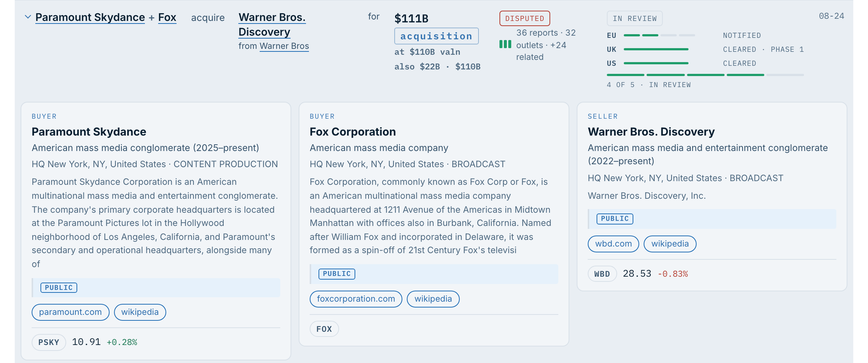Click the IN REVIEW status badge
This screenshot has width=868, height=363.
[634, 18]
